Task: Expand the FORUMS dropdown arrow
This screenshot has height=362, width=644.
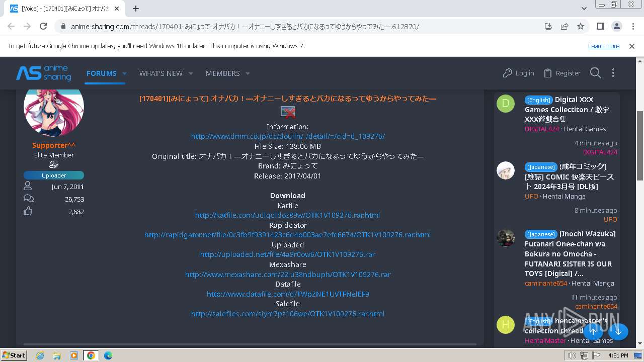Action: 124,73
